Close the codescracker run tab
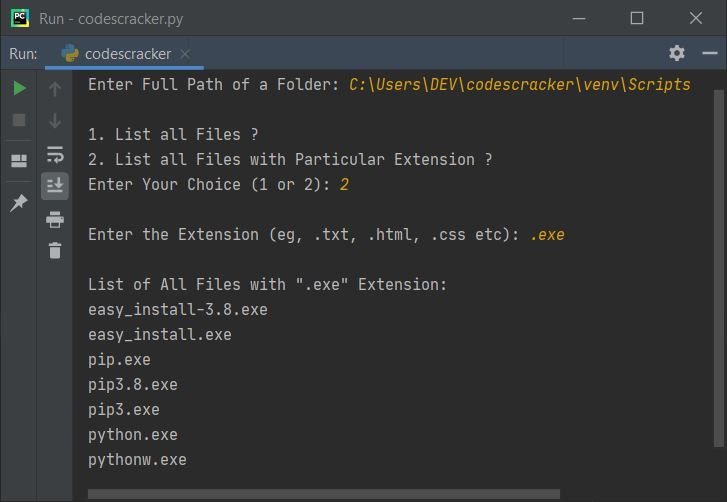This screenshot has width=727, height=502. point(185,54)
